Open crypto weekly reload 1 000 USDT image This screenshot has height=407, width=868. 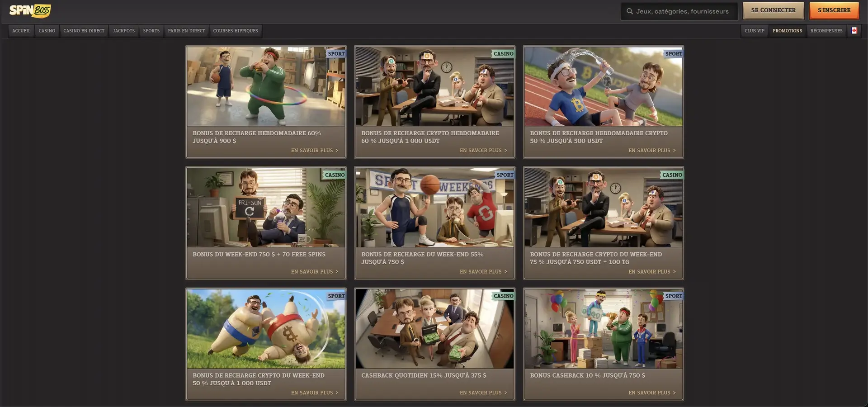434,86
